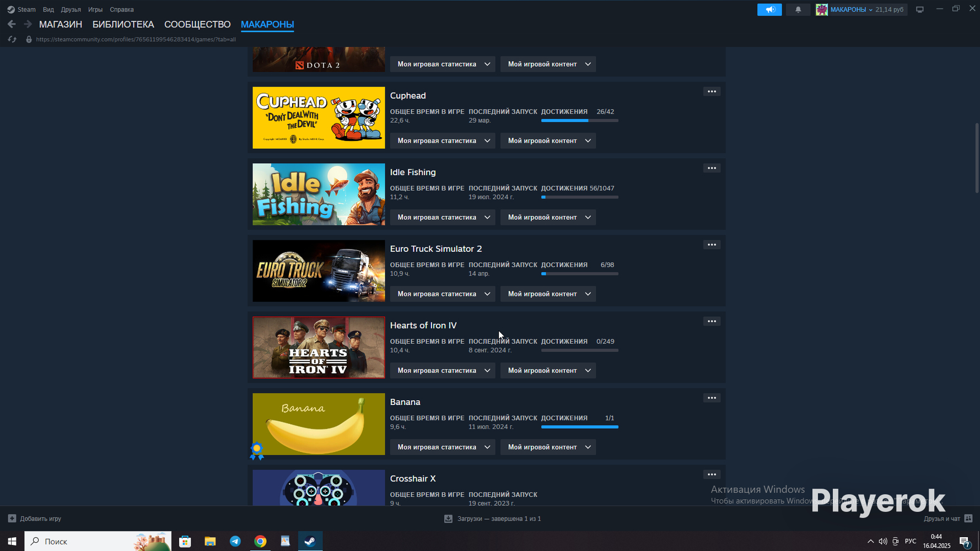Image resolution: width=980 pixels, height=551 pixels.
Task: Open the Idle Fishing title link
Action: [x=413, y=172]
